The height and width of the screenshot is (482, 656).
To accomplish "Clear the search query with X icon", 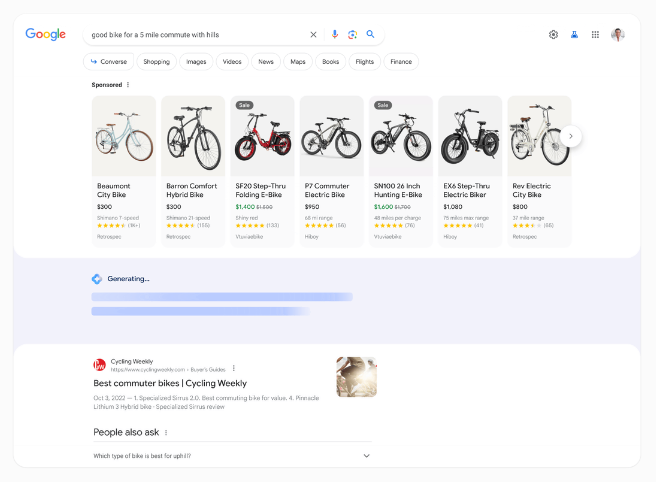I will (313, 34).
